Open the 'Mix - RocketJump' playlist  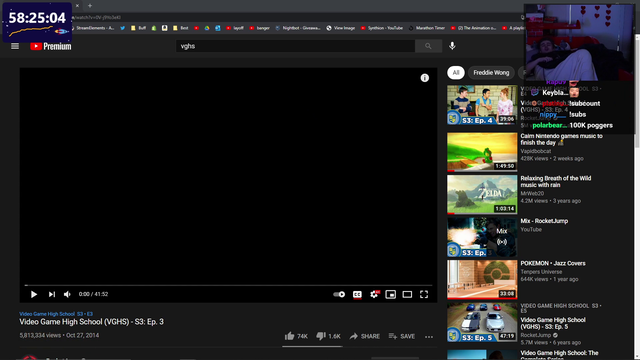click(544, 221)
